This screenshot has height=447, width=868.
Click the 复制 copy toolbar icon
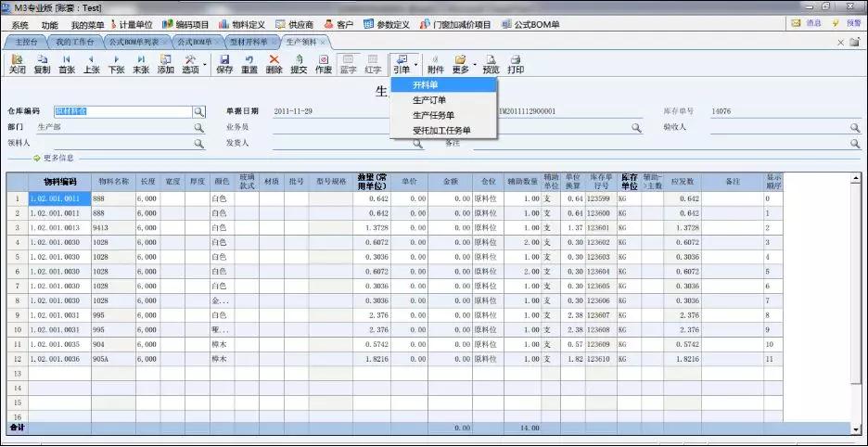pyautogui.click(x=42, y=65)
